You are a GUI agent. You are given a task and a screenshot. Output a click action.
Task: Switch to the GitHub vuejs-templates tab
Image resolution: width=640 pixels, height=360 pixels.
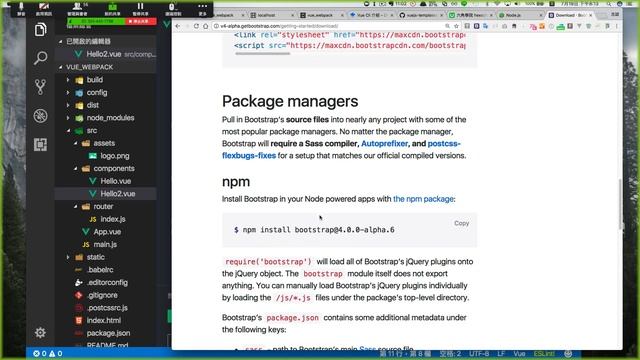[x=420, y=15]
